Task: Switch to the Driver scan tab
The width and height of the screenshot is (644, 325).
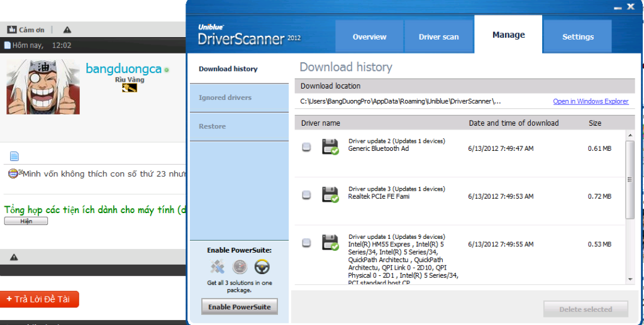Action: coord(438,36)
